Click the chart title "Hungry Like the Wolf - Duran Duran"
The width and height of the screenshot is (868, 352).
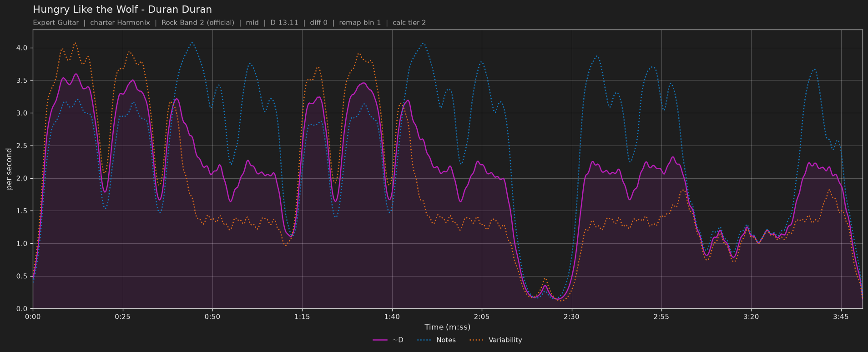point(122,10)
